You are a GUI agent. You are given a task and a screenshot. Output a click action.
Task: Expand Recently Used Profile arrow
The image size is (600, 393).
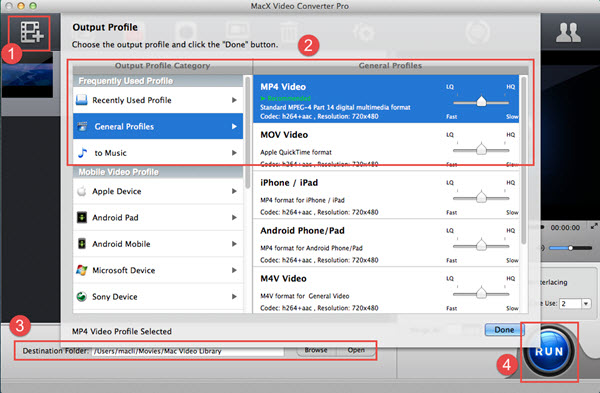click(234, 100)
